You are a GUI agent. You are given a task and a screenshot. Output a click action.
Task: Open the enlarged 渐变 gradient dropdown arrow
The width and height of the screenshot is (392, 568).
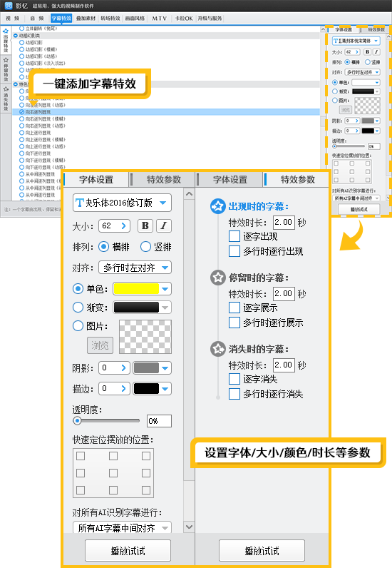pos(165,308)
